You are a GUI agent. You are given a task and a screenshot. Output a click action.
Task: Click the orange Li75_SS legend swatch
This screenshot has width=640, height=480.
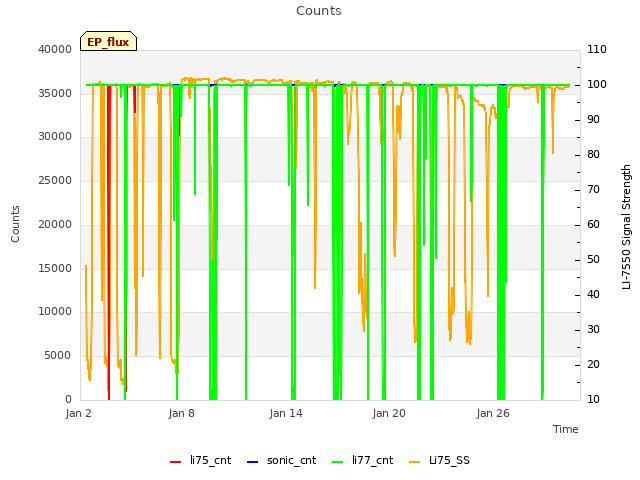pos(415,462)
